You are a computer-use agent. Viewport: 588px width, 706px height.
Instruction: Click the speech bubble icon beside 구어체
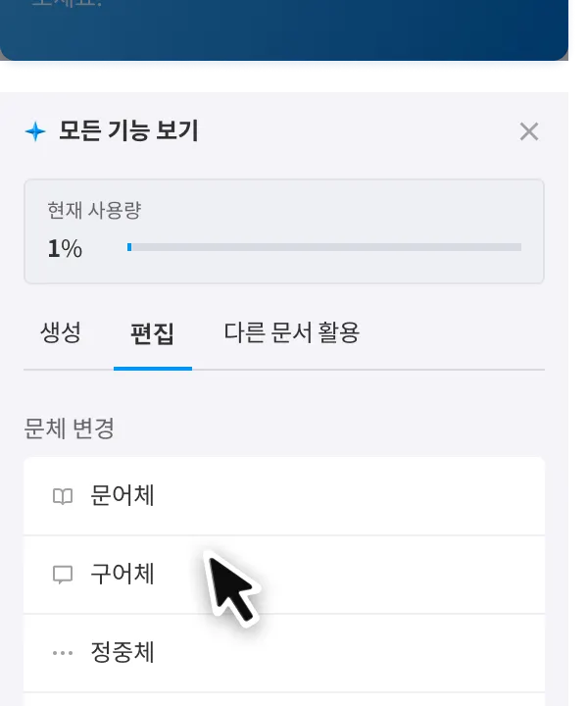(63, 575)
